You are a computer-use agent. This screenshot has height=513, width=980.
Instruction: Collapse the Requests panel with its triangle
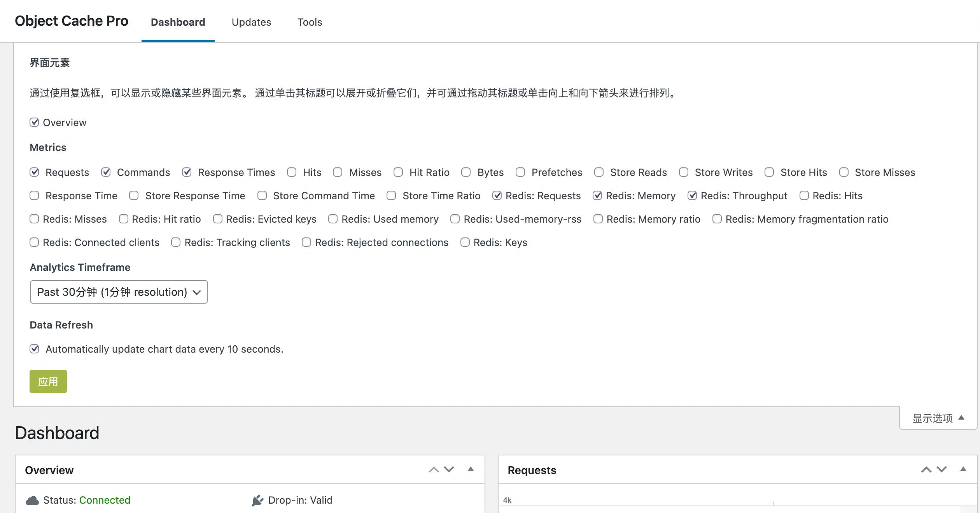(x=963, y=469)
